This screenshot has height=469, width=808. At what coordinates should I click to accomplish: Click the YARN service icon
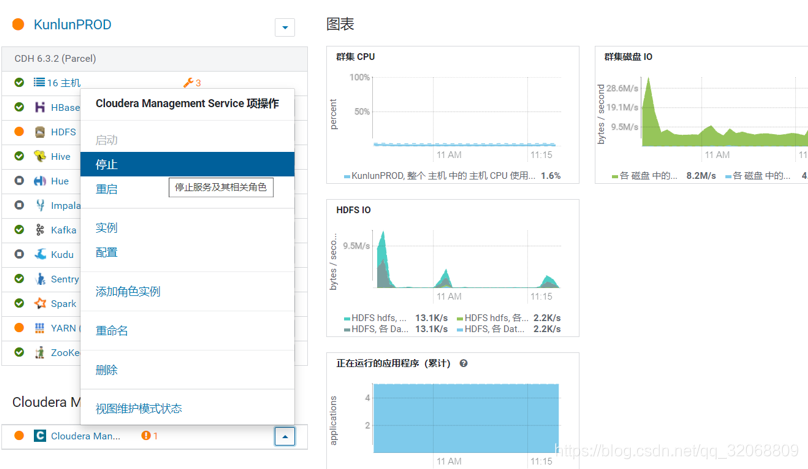tap(40, 328)
